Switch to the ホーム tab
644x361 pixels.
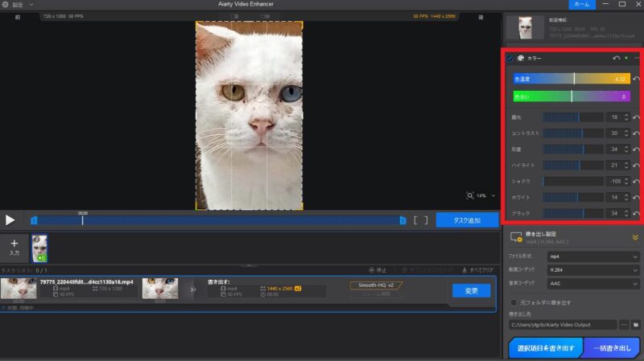pos(583,5)
